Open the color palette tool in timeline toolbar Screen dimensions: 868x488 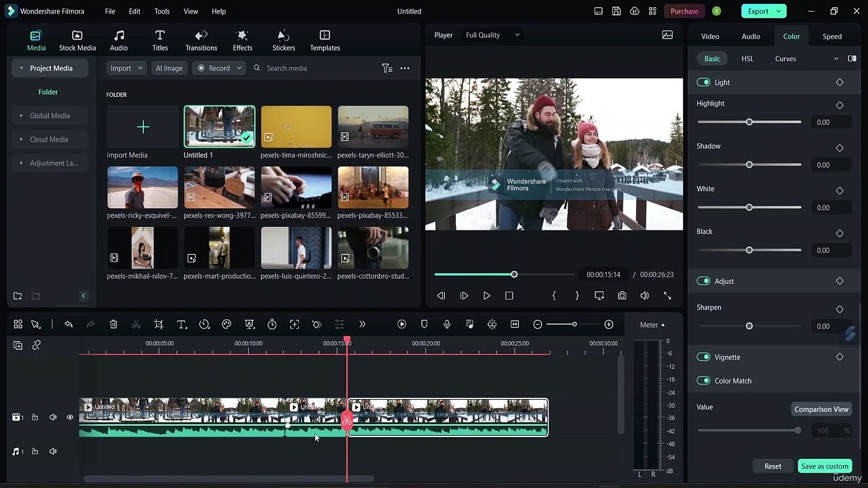[226, 325]
